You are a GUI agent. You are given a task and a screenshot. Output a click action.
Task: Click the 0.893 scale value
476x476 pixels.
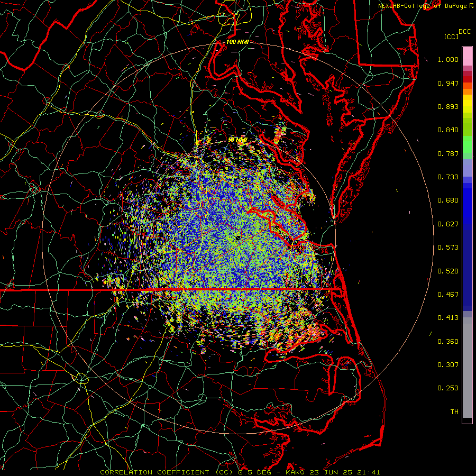[448, 106]
